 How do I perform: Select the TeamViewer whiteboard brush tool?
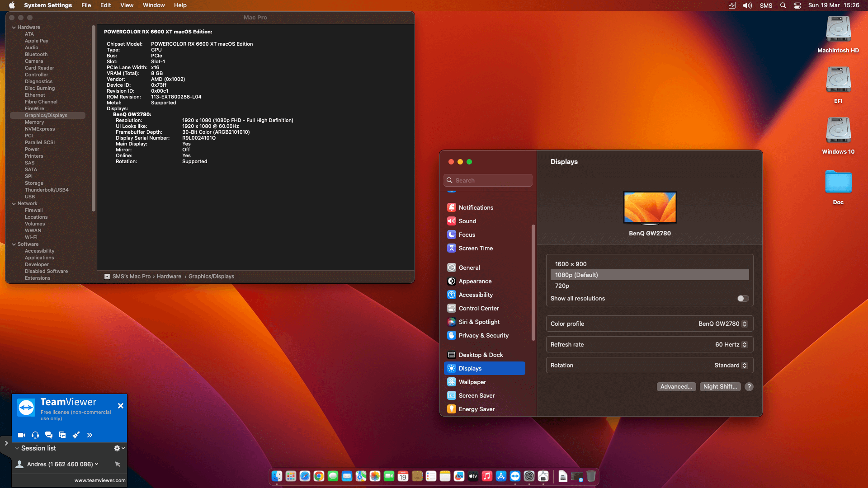pyautogui.click(x=76, y=435)
